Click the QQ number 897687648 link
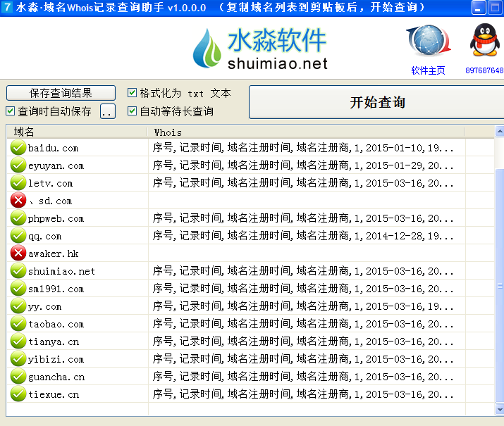The width and height of the screenshot is (504, 426). click(484, 70)
